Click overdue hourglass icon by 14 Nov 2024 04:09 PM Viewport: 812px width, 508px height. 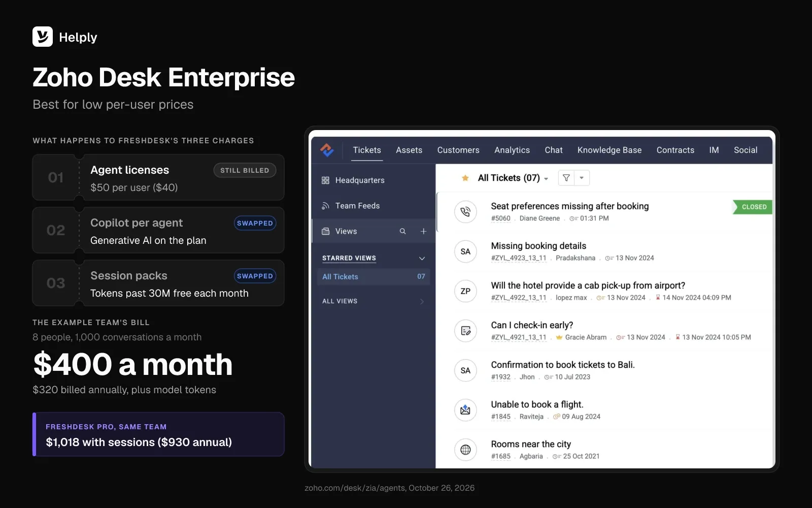(658, 298)
